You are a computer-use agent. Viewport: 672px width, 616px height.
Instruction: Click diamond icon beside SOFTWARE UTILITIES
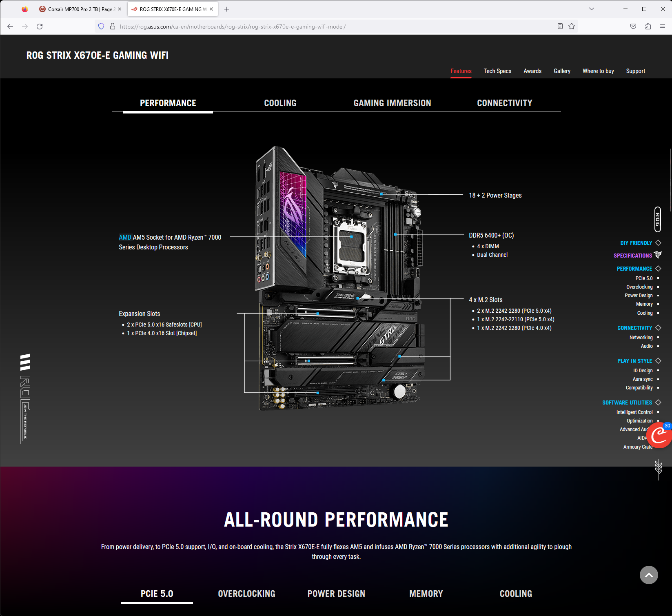pos(658,403)
